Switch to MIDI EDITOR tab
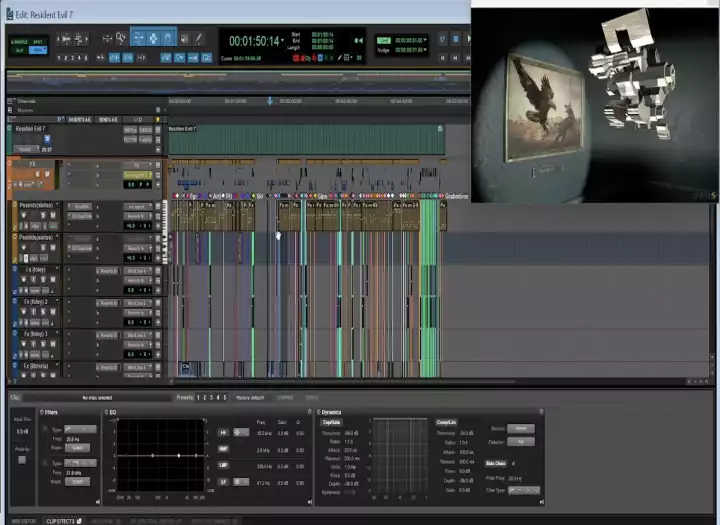The width and height of the screenshot is (720, 525). [x=23, y=521]
